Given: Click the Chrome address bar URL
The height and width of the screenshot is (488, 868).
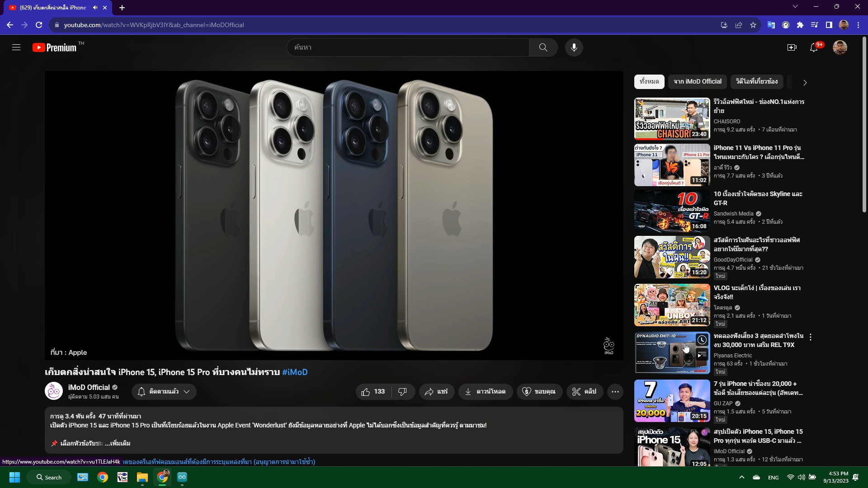Looking at the screenshot, I should (x=154, y=25).
